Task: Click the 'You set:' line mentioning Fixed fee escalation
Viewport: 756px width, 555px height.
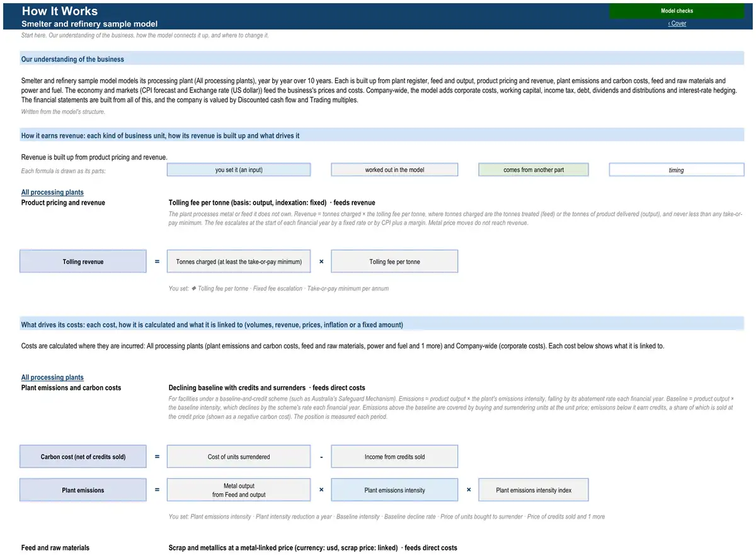Action: [278, 289]
